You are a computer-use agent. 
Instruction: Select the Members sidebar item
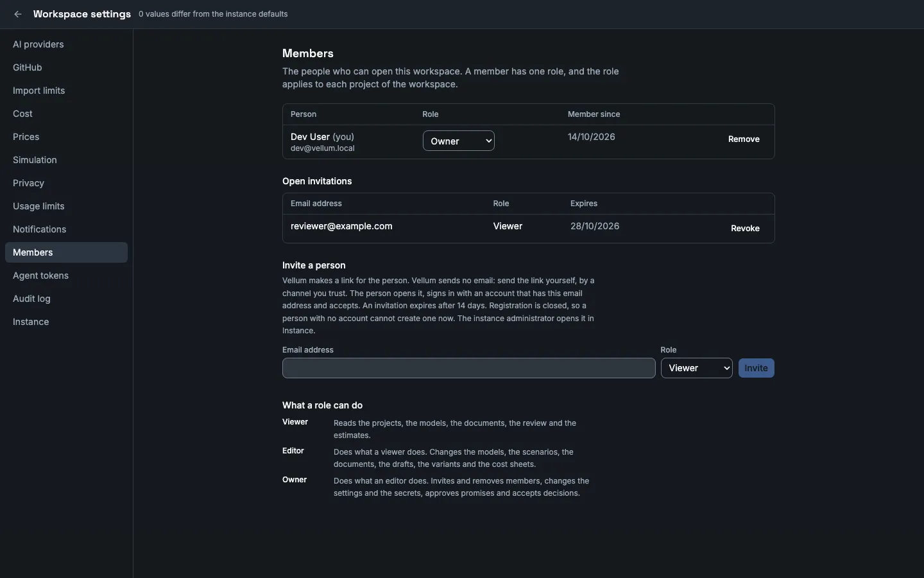point(66,252)
